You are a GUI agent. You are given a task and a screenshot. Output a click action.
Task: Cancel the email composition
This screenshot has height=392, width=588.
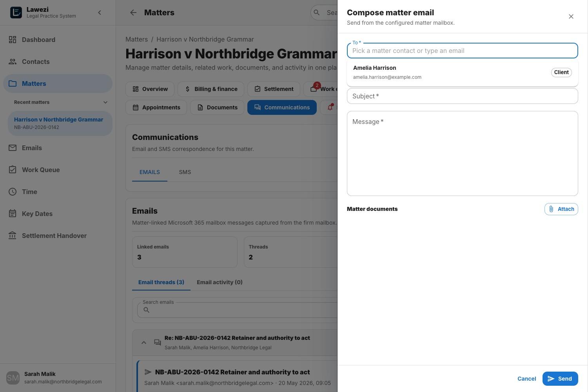click(x=526, y=379)
